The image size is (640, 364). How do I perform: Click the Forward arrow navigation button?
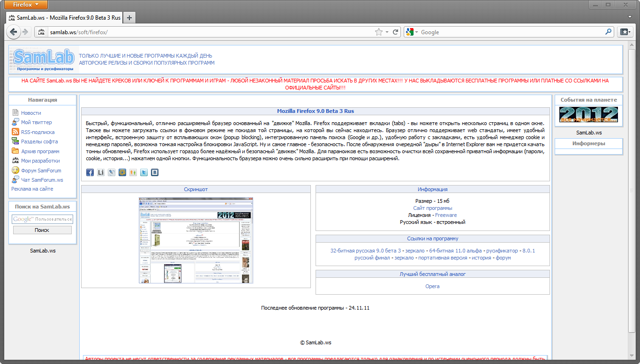(x=25, y=32)
